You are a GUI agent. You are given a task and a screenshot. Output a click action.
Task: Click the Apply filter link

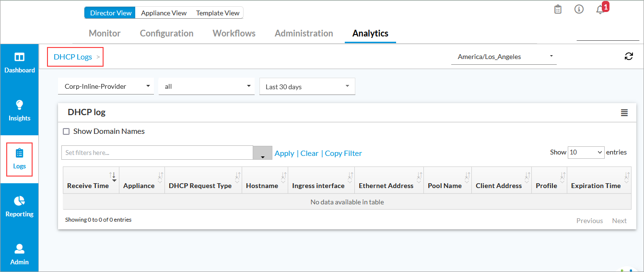point(284,153)
